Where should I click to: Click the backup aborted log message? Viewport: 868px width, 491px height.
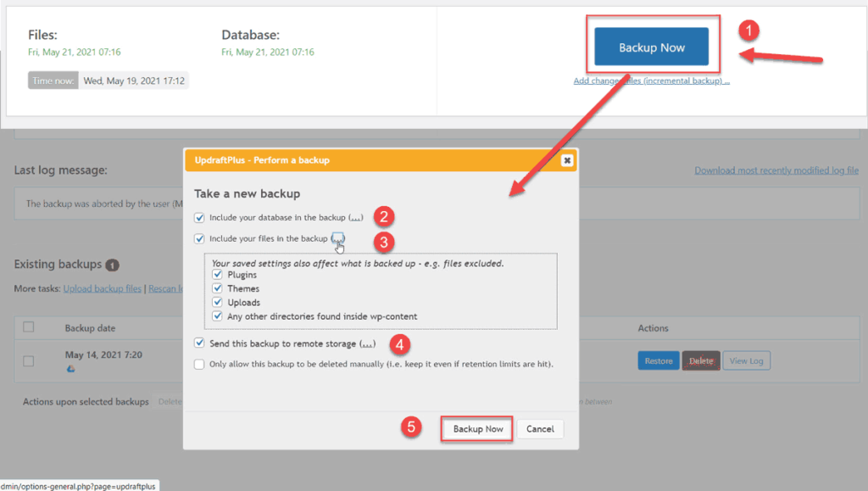pyautogui.click(x=104, y=204)
